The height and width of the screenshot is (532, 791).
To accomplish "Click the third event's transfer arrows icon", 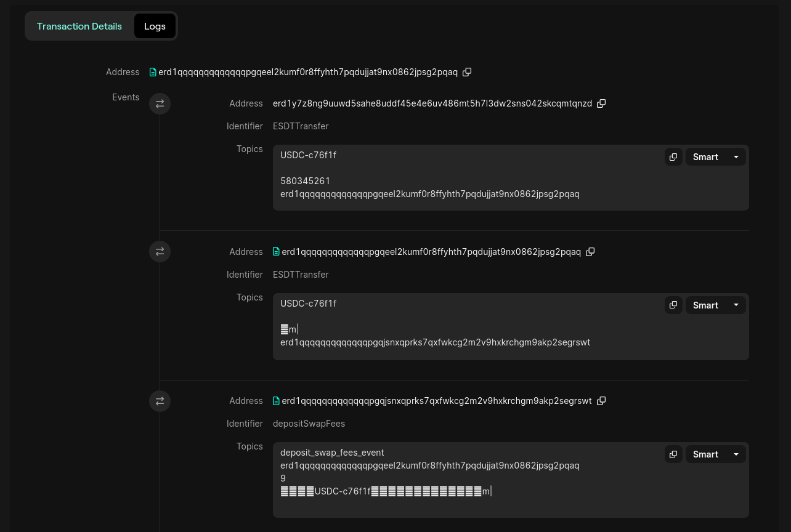I will (x=160, y=401).
